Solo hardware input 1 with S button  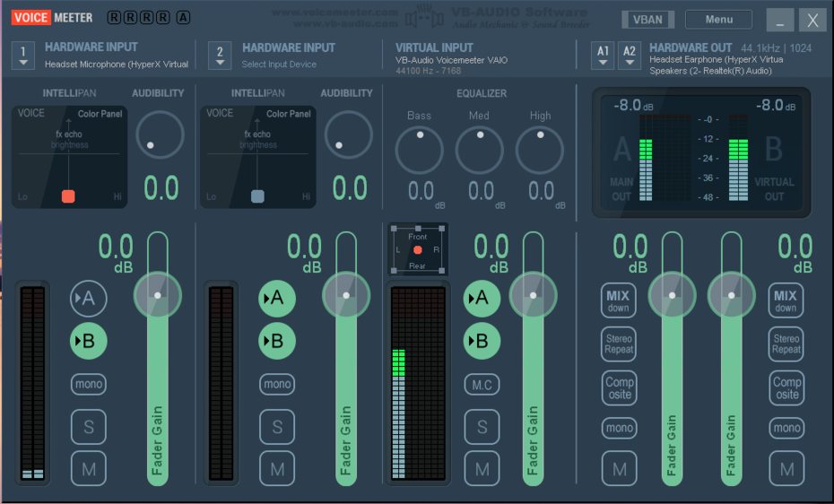coord(89,427)
